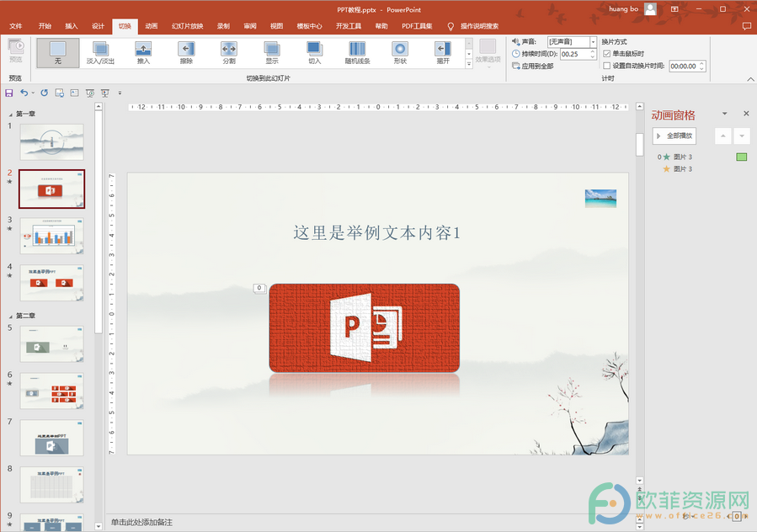
Task: Apply the 淡入/淡出 fade transition
Action: pyautogui.click(x=100, y=53)
